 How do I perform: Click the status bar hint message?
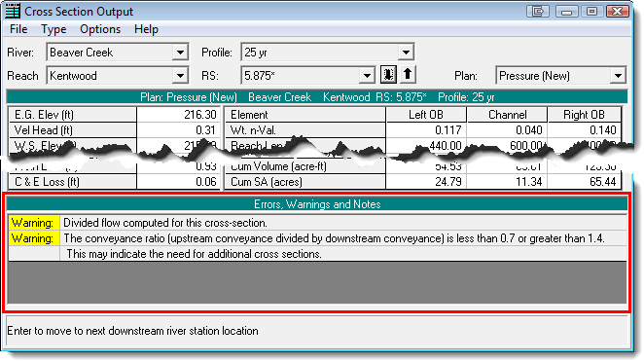317,331
